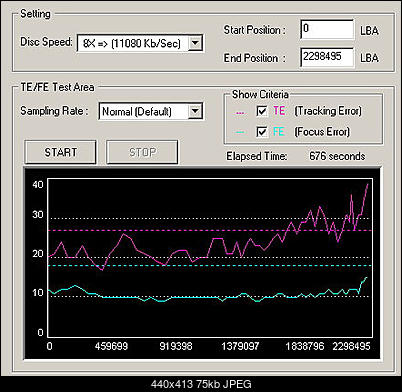Click the 'Disc Speed:' label
The height and width of the screenshot is (392, 402).
tap(46, 42)
